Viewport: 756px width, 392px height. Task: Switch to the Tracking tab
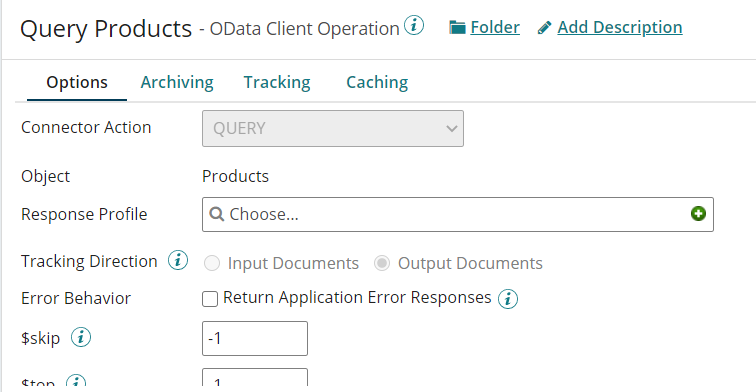(x=277, y=82)
